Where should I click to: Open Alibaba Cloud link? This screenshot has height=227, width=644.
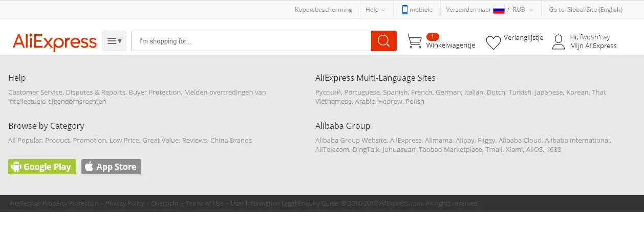[520, 140]
